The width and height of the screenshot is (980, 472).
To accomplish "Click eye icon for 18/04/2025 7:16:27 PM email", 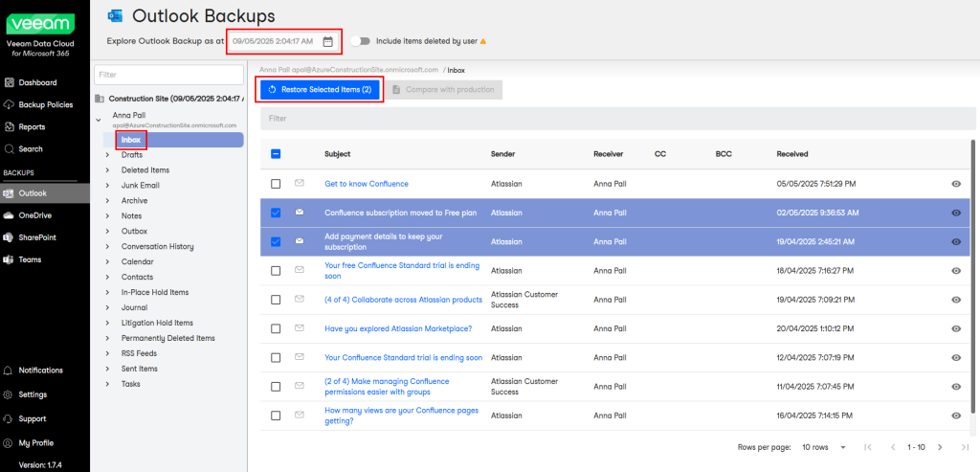I will (956, 271).
